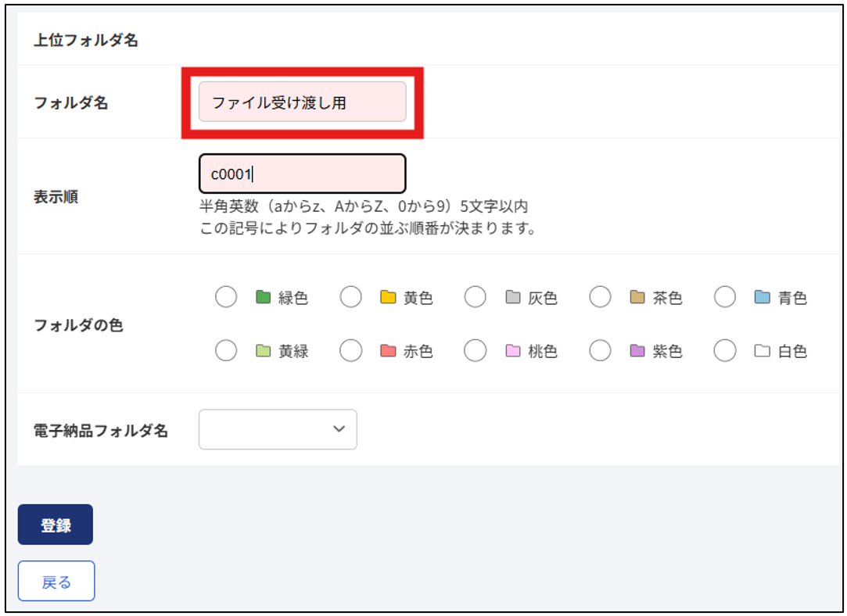Viewport: 847px width, 616px height.
Task: Click the 登録 button
Action: click(55, 525)
